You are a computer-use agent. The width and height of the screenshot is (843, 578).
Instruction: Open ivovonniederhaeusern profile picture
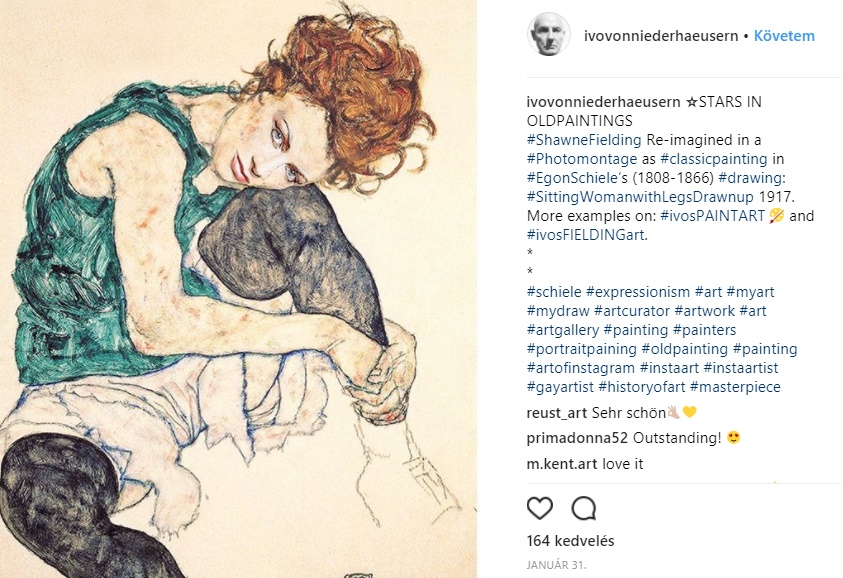[x=548, y=35]
